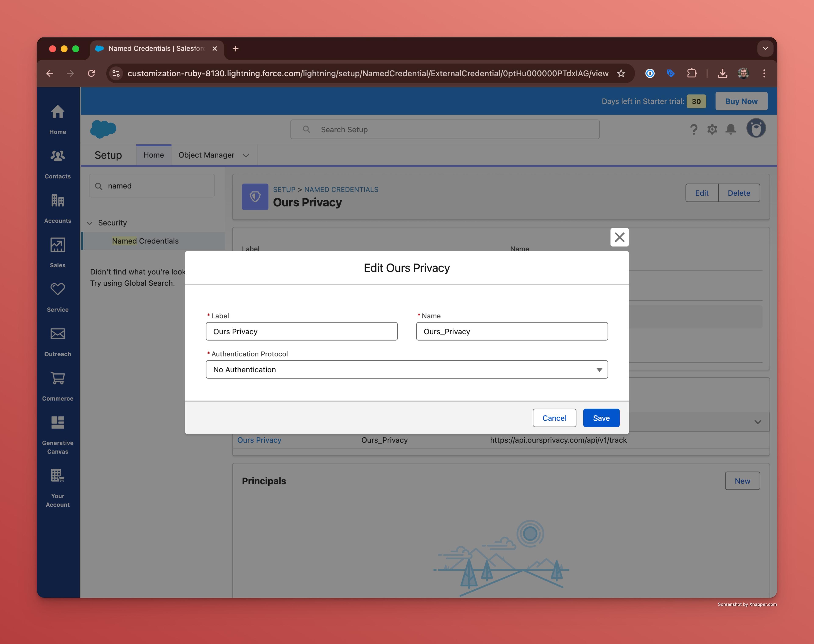Click the Service heart icon

tap(57, 289)
